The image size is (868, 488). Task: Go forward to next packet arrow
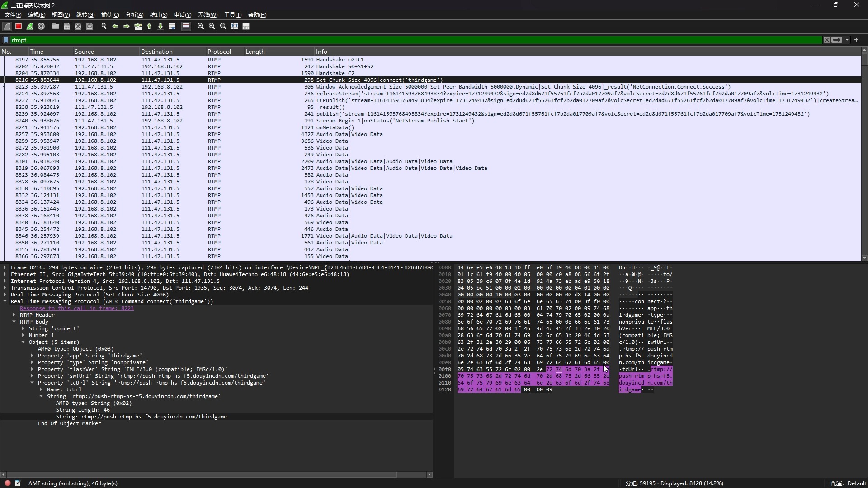coord(127,27)
